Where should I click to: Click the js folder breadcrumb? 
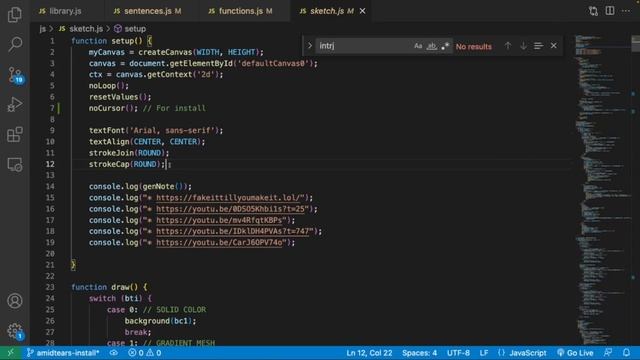point(42,29)
